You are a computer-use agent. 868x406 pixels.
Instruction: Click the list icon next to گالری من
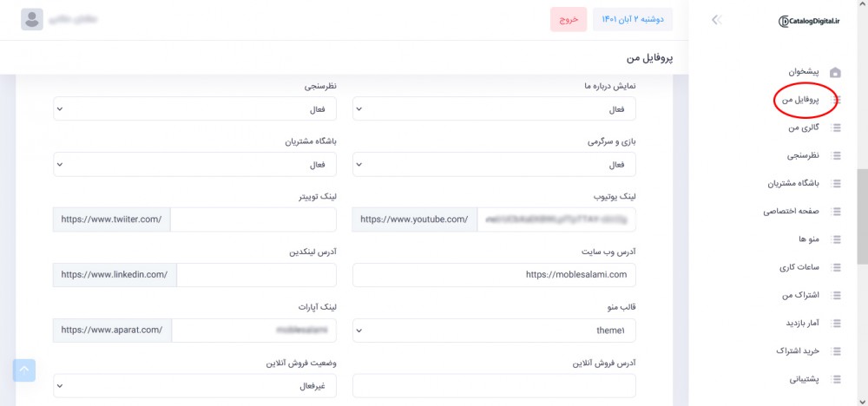(x=838, y=128)
